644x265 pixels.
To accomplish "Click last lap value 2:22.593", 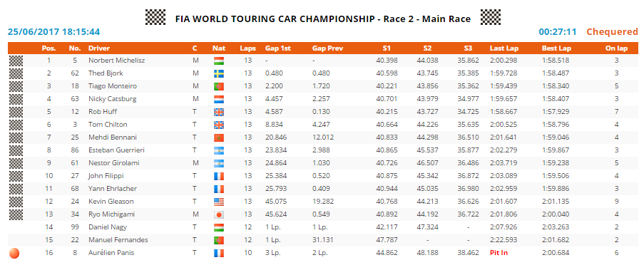I will point(504,240).
